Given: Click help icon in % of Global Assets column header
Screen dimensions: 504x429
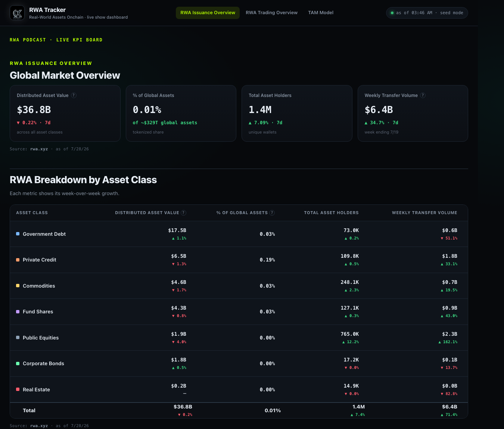Looking at the screenshot, I should pos(272,213).
